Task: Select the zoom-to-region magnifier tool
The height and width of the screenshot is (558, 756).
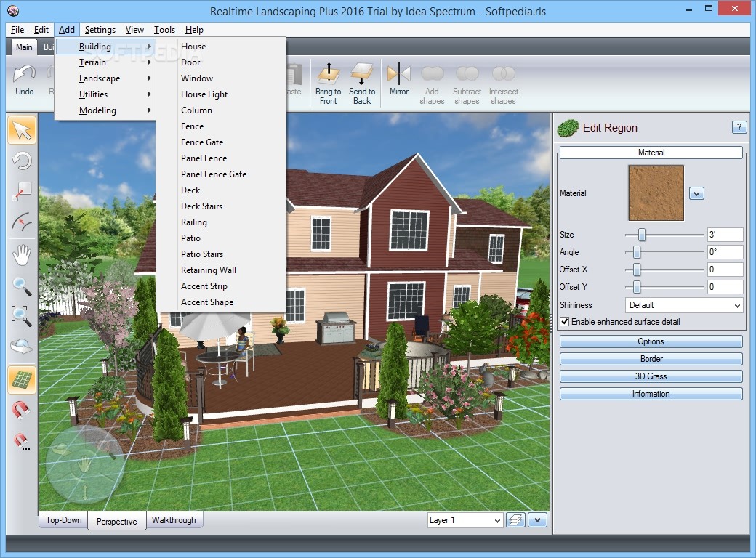Action: pos(22,315)
